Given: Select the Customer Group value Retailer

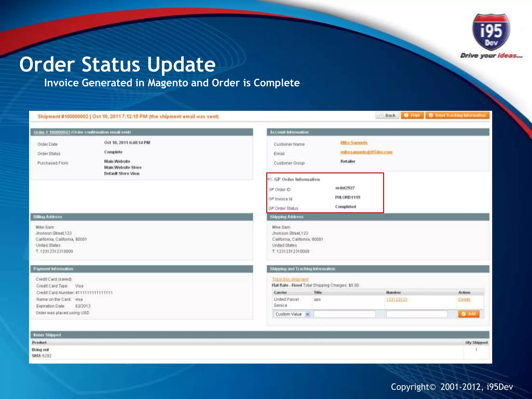Looking at the screenshot, I should [348, 161].
